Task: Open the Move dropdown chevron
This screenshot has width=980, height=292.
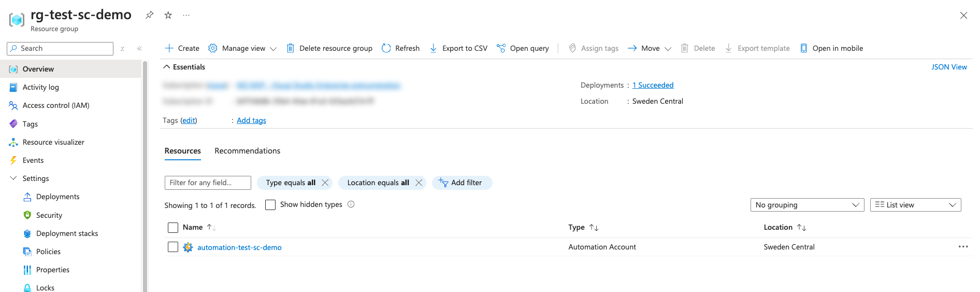Action: click(x=668, y=49)
